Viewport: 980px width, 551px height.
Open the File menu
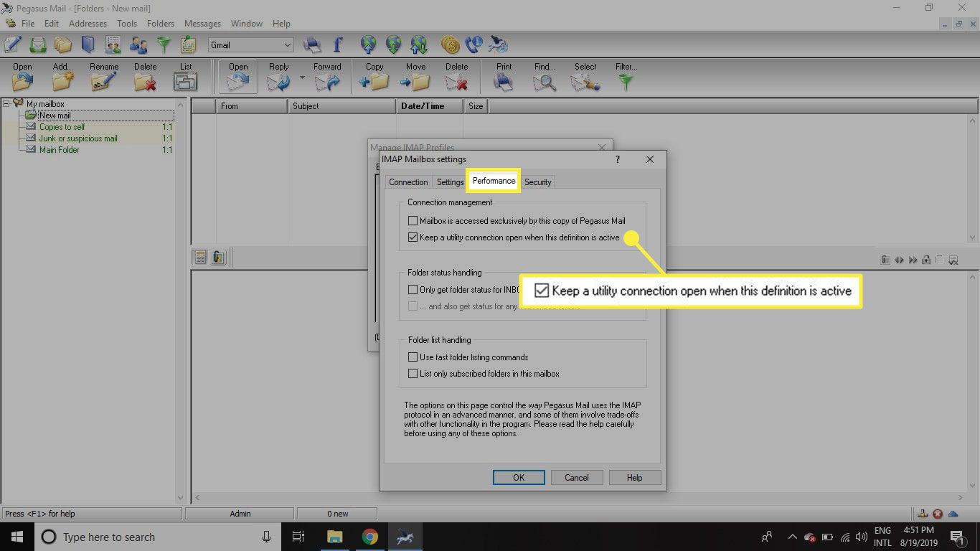28,24
